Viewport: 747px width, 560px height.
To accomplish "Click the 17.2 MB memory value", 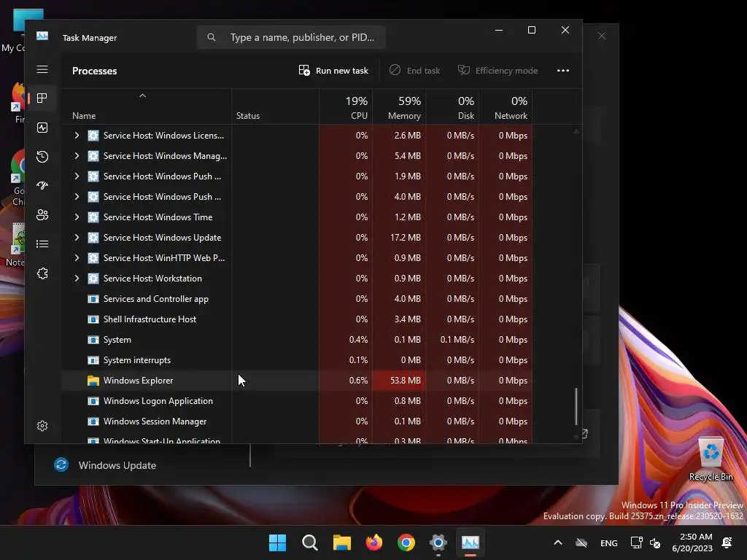I will point(406,238).
